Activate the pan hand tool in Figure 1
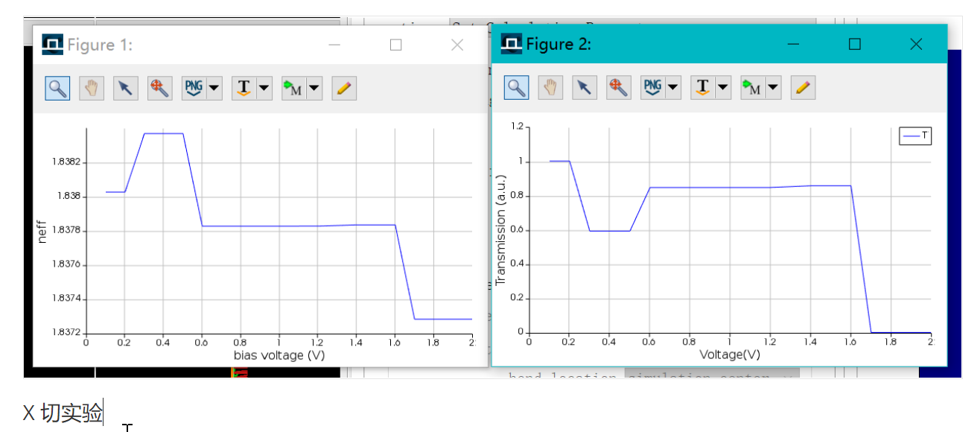 click(x=92, y=88)
